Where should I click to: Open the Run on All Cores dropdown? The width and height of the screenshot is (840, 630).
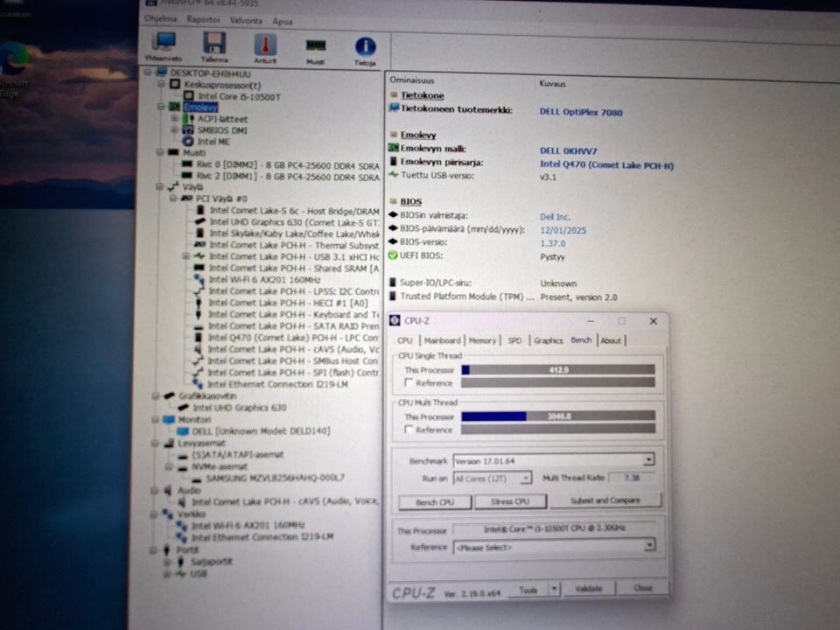[x=526, y=478]
